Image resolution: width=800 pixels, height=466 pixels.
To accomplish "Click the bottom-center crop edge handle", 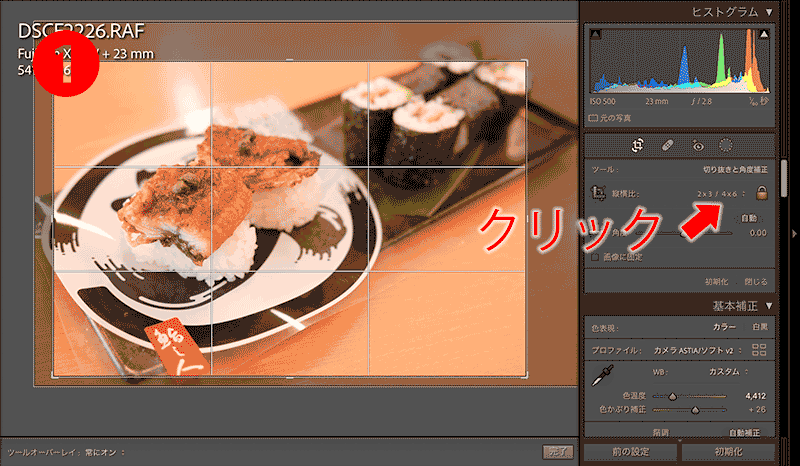I will click(289, 377).
